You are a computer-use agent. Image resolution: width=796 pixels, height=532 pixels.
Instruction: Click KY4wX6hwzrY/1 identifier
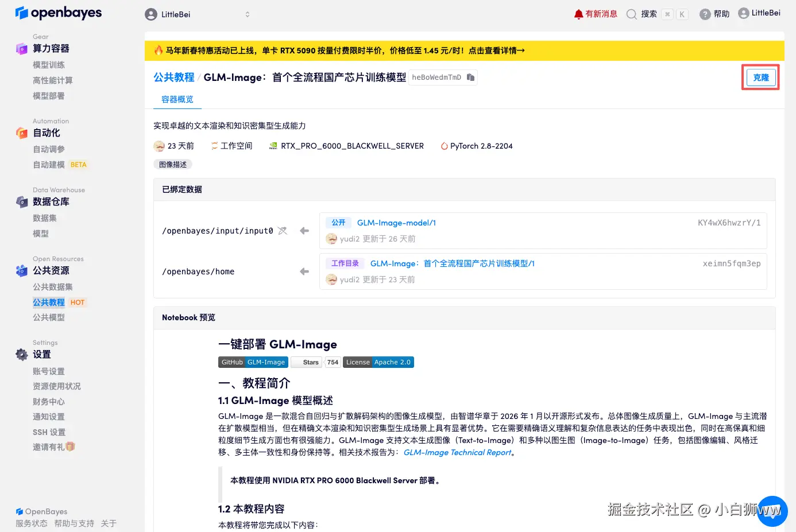pos(729,223)
